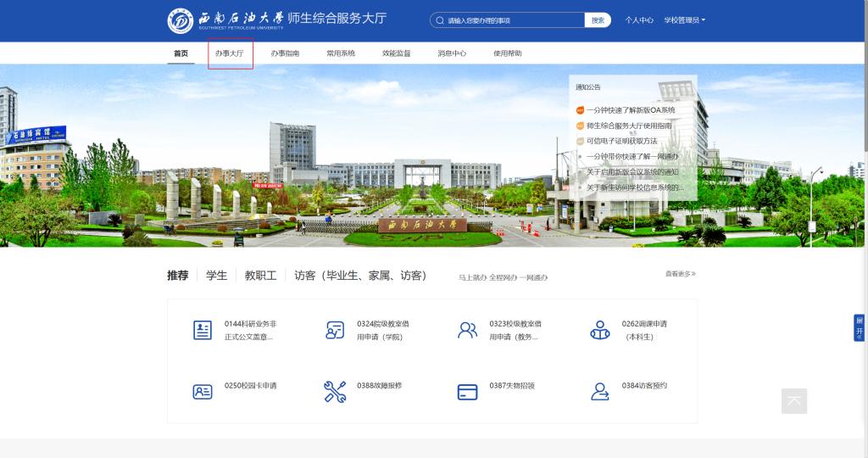Expand the 学校管理员 user dropdown

[684, 20]
